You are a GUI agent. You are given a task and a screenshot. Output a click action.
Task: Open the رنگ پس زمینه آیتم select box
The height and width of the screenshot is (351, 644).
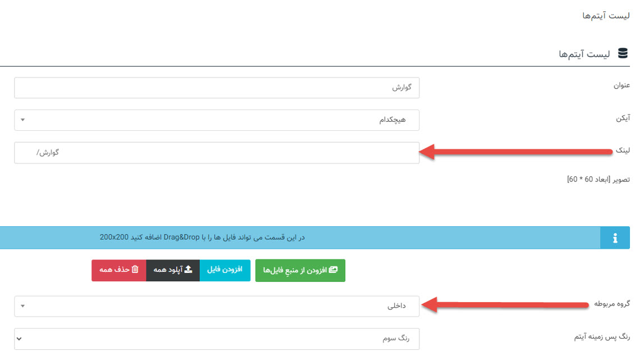click(217, 339)
